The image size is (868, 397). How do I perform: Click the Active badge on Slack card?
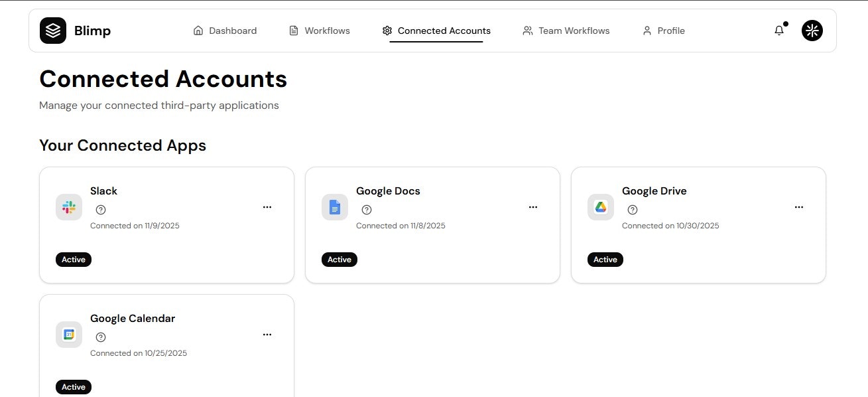click(74, 260)
